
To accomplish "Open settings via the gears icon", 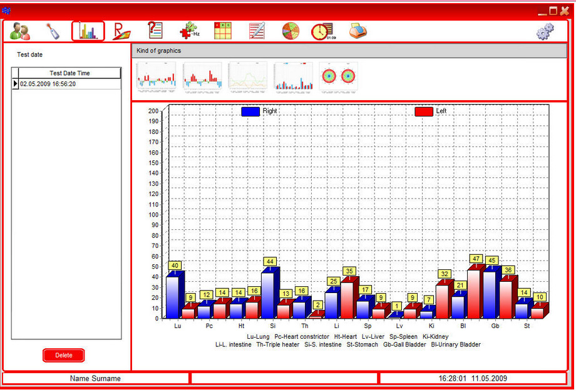I will (x=545, y=31).
